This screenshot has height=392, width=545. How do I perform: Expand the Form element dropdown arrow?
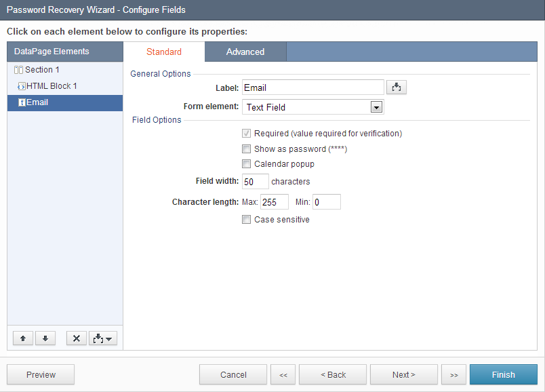pyautogui.click(x=376, y=107)
